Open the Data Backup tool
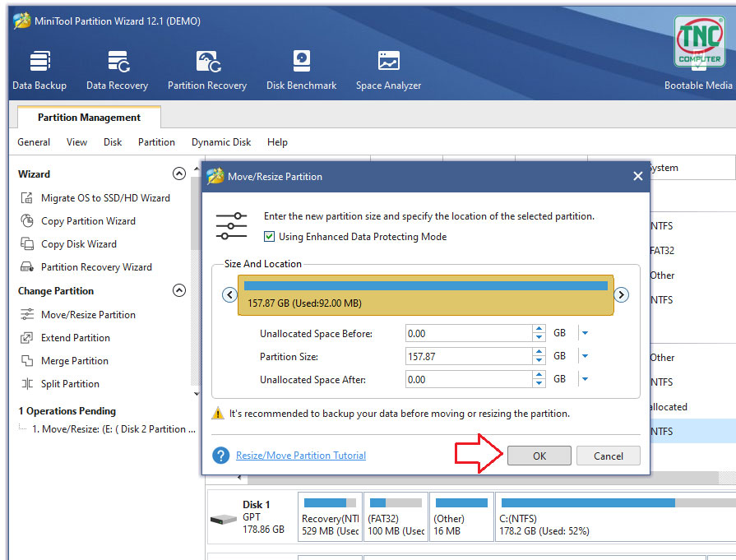736x560 pixels. coord(40,71)
